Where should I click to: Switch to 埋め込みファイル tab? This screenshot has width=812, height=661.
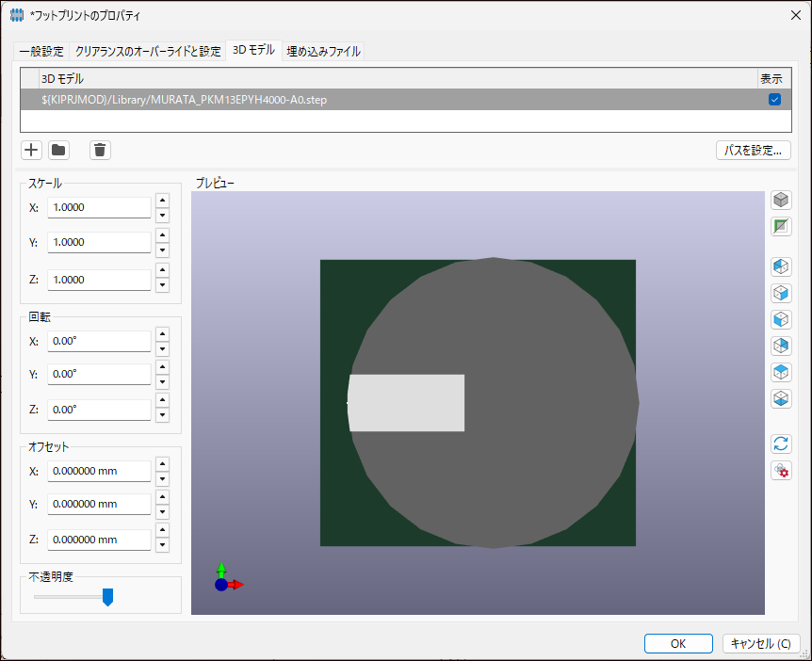323,51
